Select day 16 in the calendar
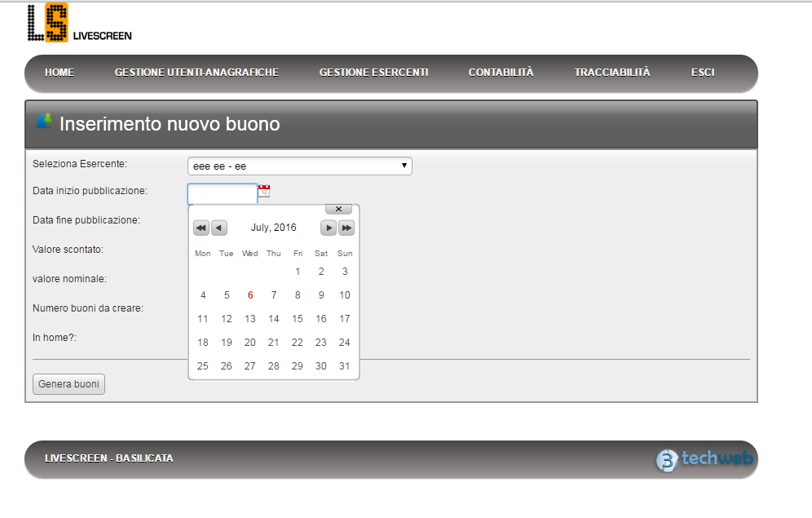This screenshot has width=812, height=518. 321,319
